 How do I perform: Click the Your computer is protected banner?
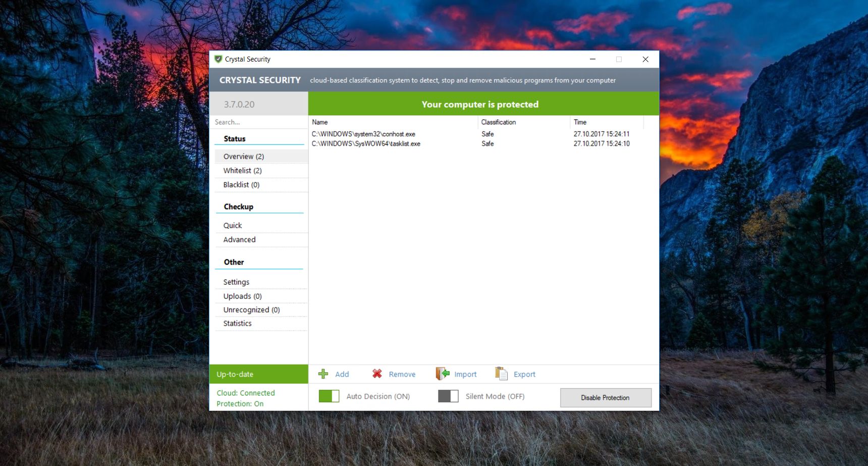coord(483,104)
